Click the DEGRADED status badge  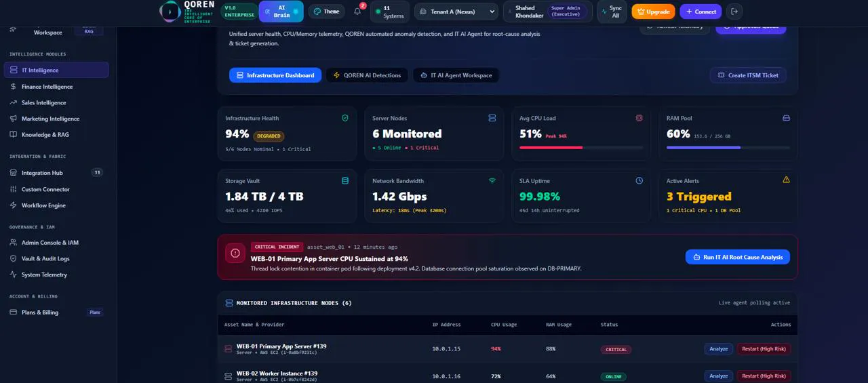pos(269,136)
